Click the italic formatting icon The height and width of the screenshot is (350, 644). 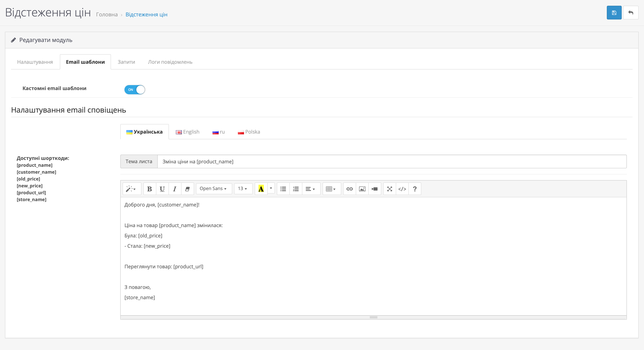coord(174,189)
